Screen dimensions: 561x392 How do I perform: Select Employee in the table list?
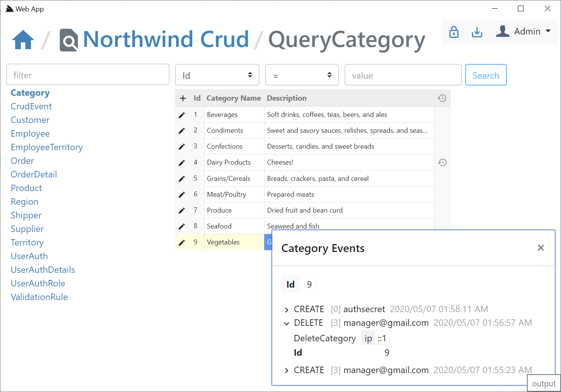(30, 134)
